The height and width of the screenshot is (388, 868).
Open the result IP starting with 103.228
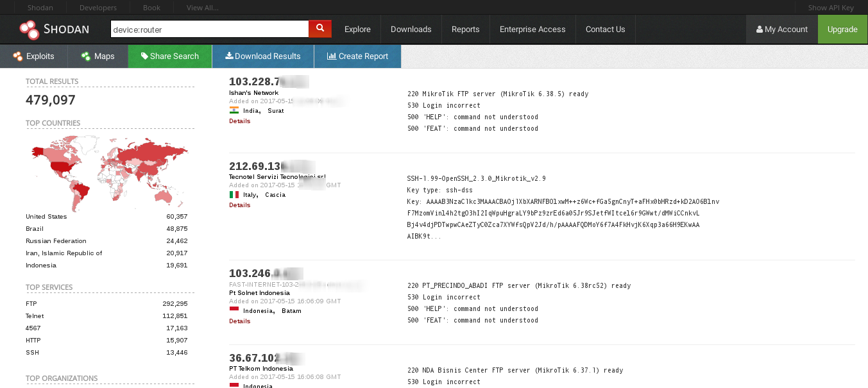click(x=269, y=81)
